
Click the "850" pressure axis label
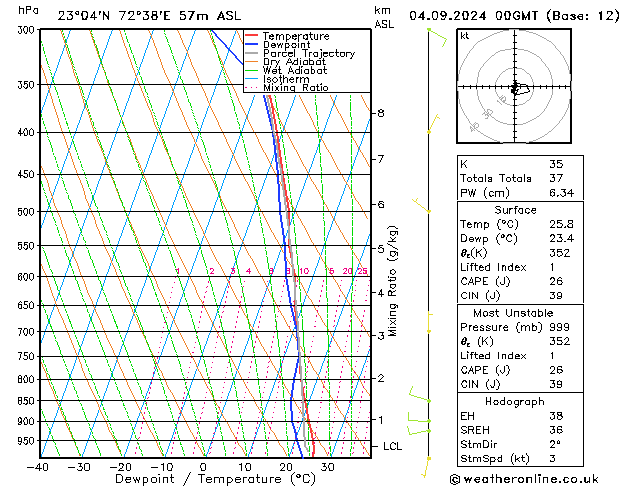pyautogui.click(x=28, y=401)
